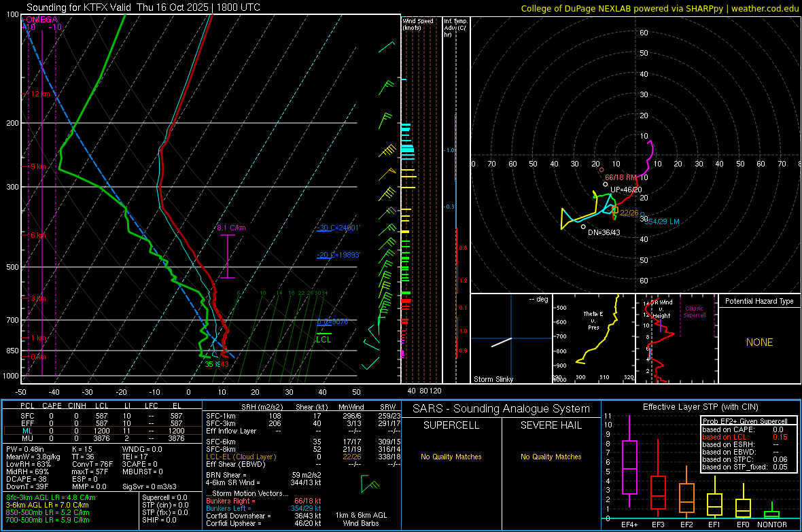The width and height of the screenshot is (802, 532).
Task: Click the 'LCL-EL (Cloud Layer)' row
Action: (303, 457)
